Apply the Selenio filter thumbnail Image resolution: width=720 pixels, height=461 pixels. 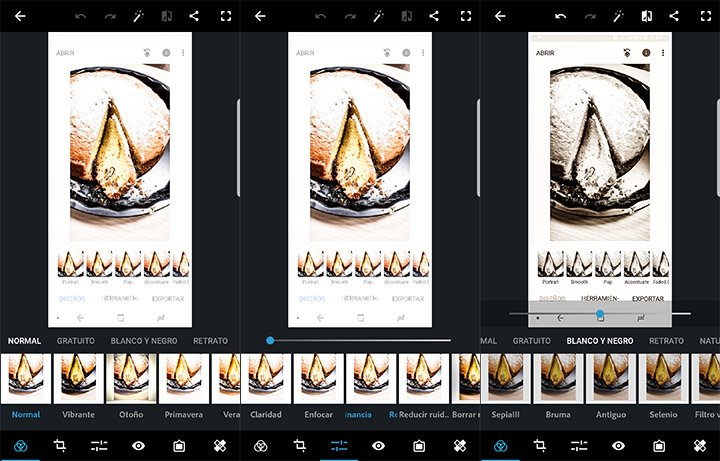(x=664, y=378)
